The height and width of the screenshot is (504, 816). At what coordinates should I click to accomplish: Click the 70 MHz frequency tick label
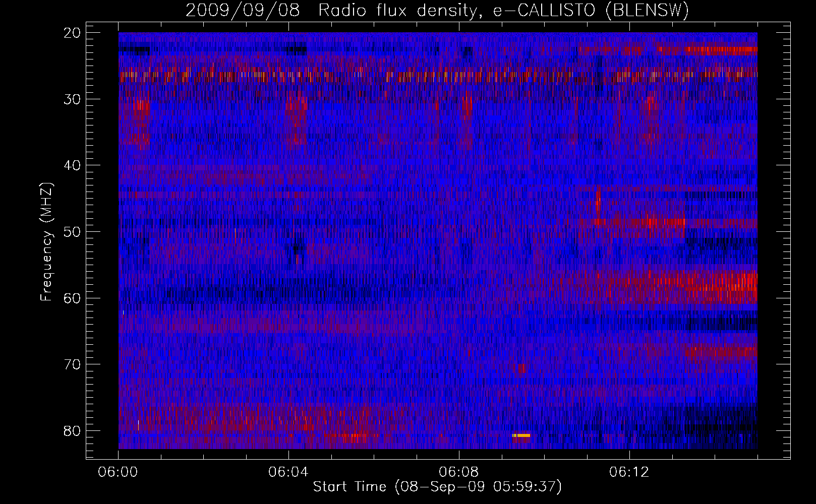[x=73, y=364]
